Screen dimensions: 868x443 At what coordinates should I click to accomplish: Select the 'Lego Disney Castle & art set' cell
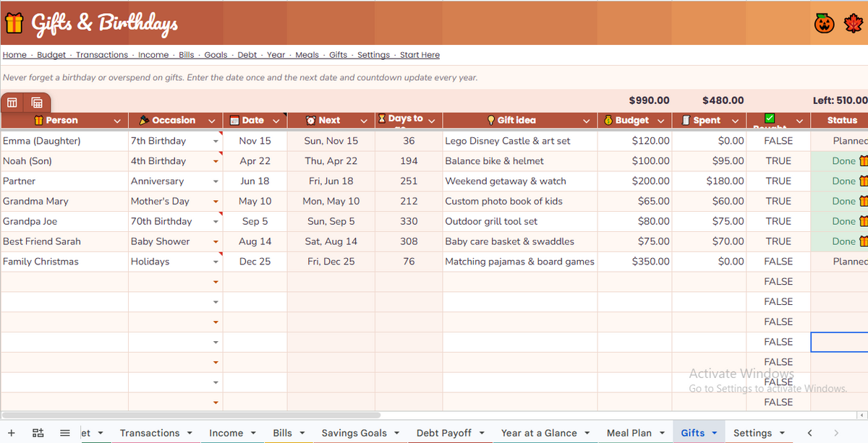pyautogui.click(x=520, y=141)
